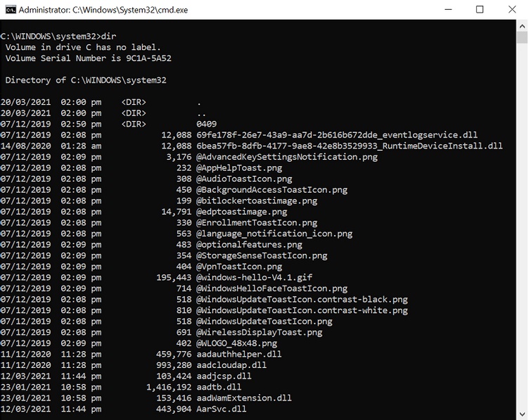Click @WindowsUpdateToastIcon.contrast-white.png file name

(302, 310)
